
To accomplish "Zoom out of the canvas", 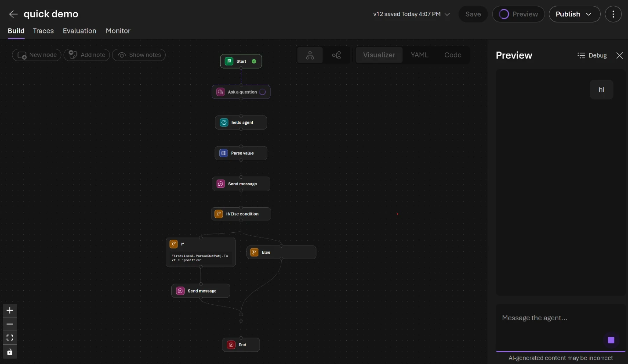I will [x=10, y=324].
